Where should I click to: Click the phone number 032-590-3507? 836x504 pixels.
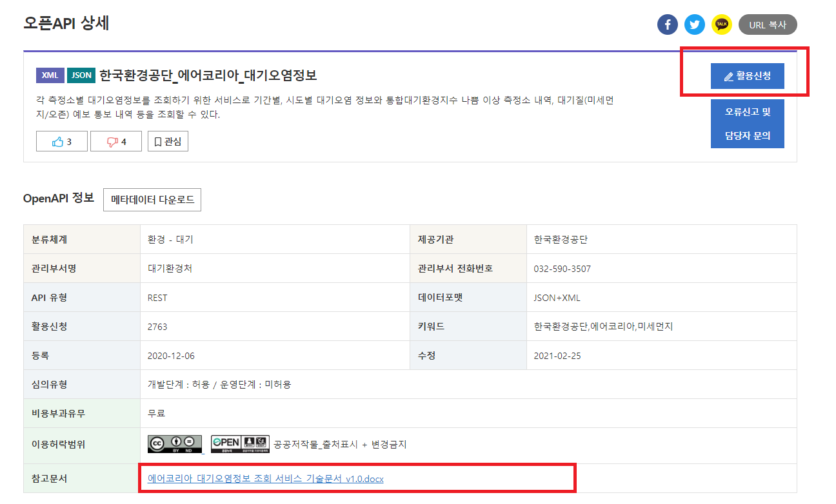562,269
